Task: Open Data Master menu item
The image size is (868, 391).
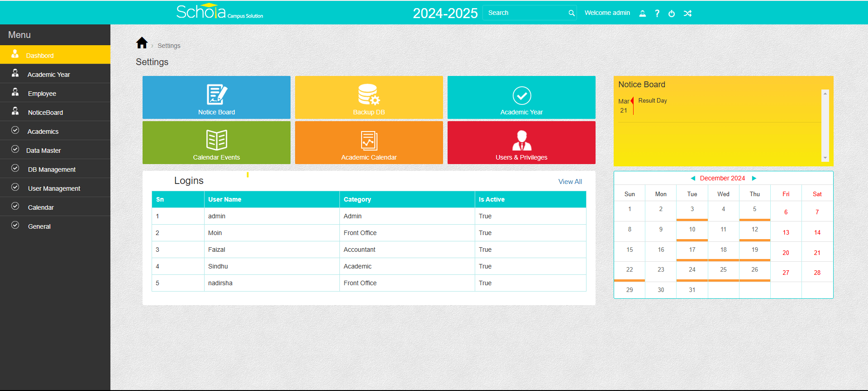Action: click(43, 151)
